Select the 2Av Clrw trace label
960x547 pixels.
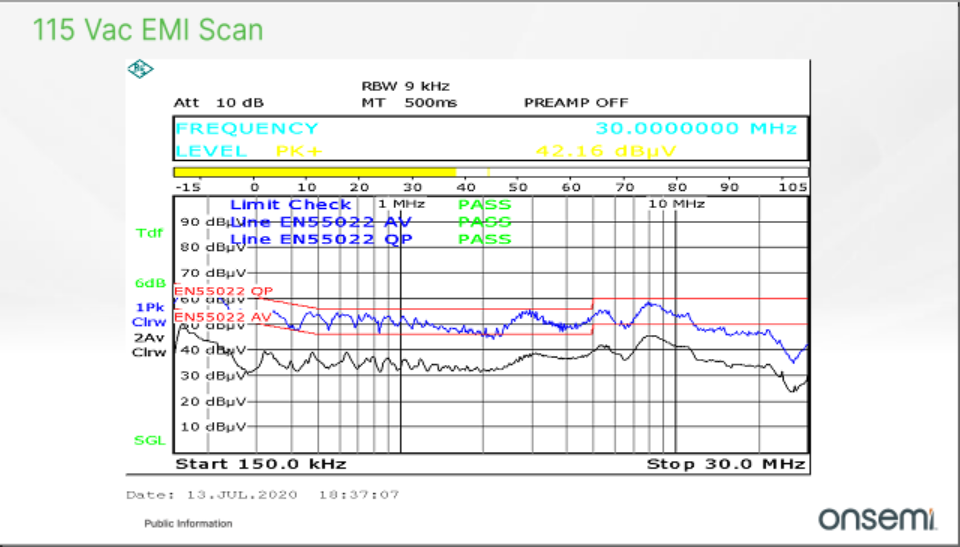tap(148, 345)
